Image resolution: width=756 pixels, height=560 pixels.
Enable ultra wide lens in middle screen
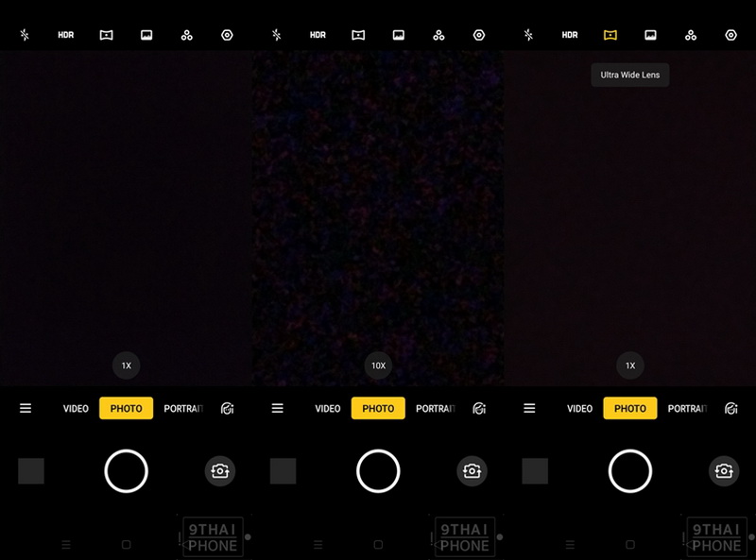tap(358, 35)
